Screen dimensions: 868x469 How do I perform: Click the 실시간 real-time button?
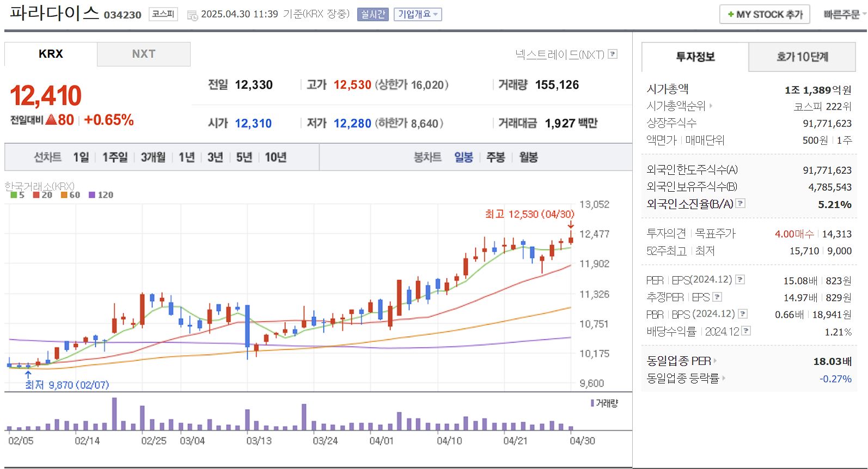tap(373, 14)
